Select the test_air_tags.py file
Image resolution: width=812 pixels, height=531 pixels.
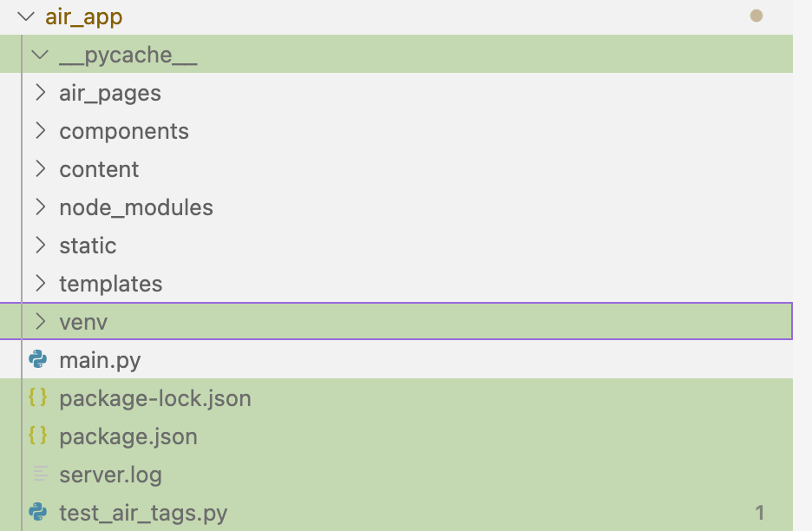tap(142, 513)
